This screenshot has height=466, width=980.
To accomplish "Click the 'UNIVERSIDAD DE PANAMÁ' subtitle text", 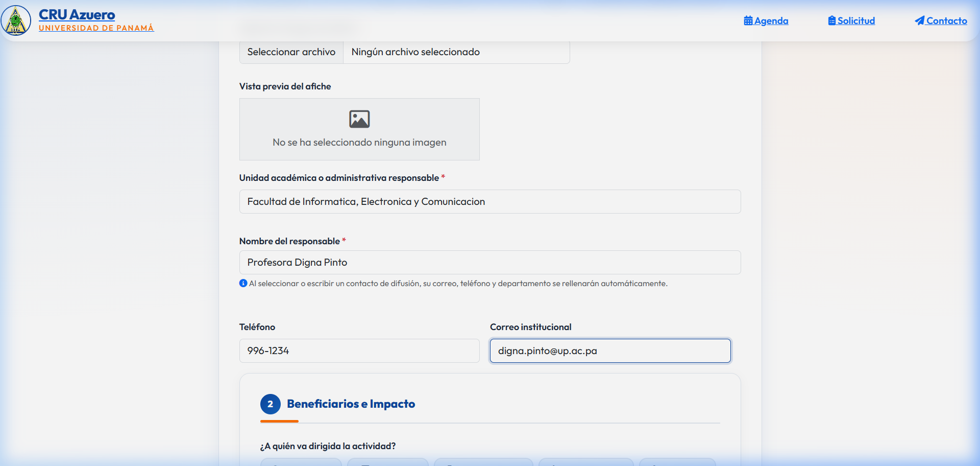I will [x=96, y=28].
